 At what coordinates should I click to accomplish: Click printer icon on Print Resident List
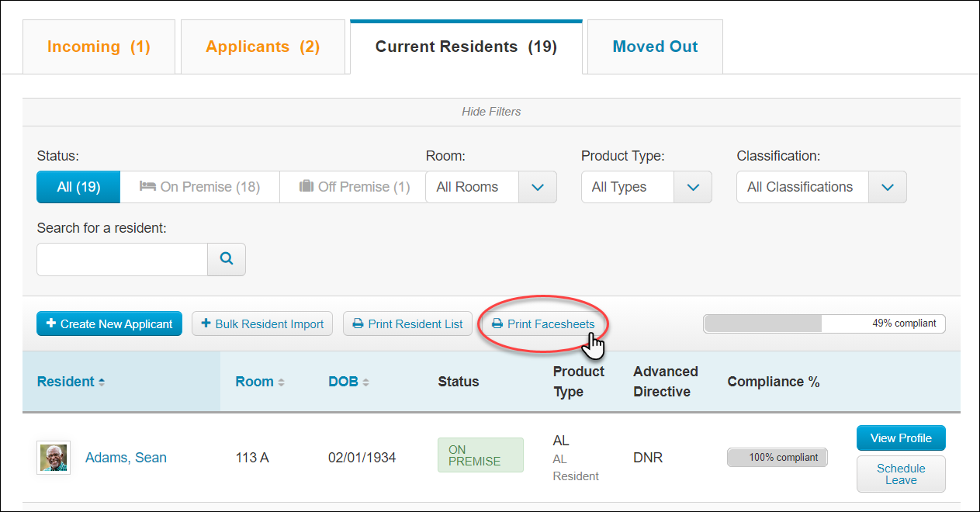tap(358, 324)
